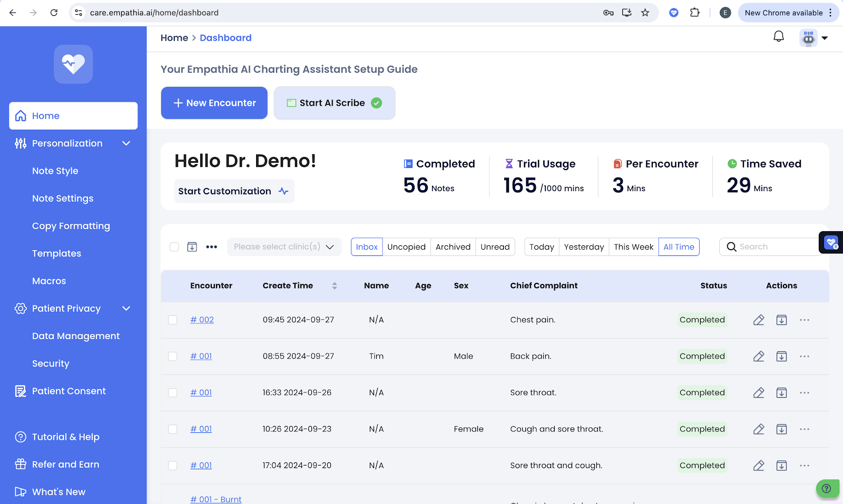Click the browser address bar URL

[x=154, y=13]
